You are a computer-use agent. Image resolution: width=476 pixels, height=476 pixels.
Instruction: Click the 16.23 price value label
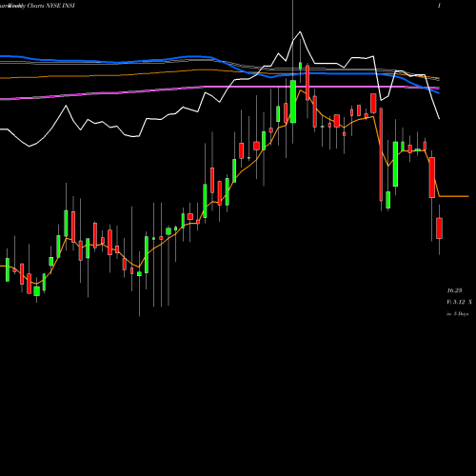coord(454,290)
